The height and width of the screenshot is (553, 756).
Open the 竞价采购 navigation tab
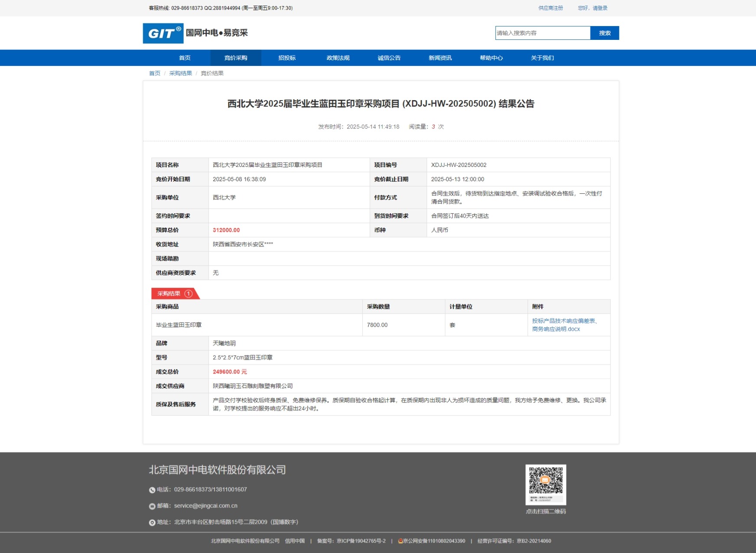[236, 58]
